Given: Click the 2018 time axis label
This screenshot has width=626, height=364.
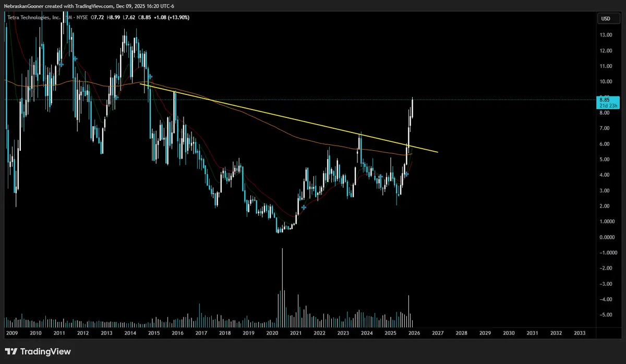Looking at the screenshot, I should tap(225, 333).
